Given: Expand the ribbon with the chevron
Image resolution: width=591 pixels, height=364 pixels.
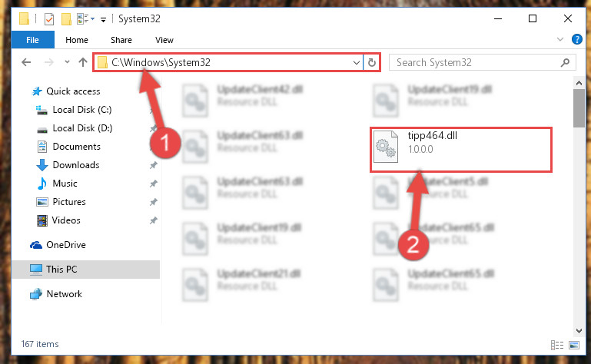Looking at the screenshot, I should pos(560,39).
